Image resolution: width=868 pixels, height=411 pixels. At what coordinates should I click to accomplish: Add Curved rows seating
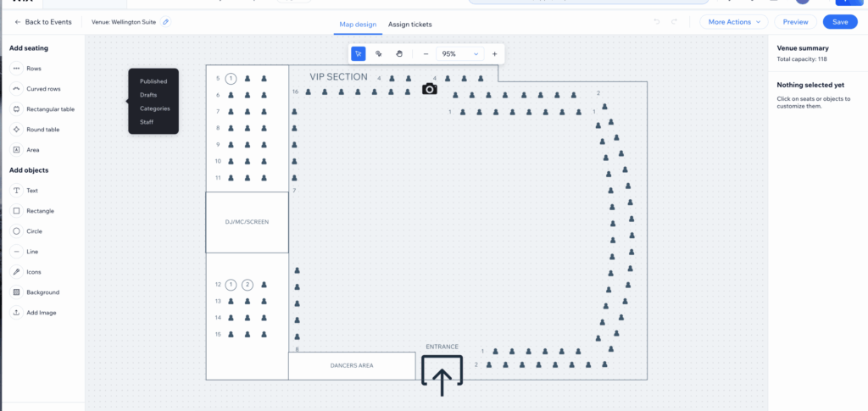[42, 89]
